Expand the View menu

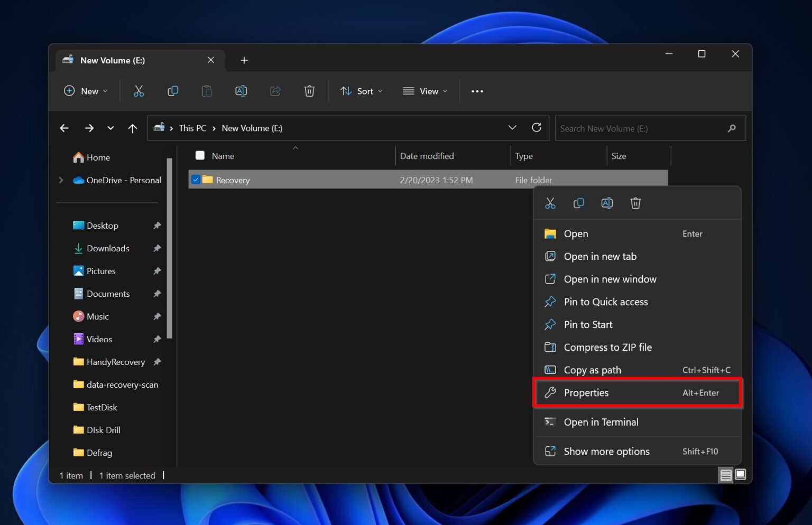click(x=425, y=91)
